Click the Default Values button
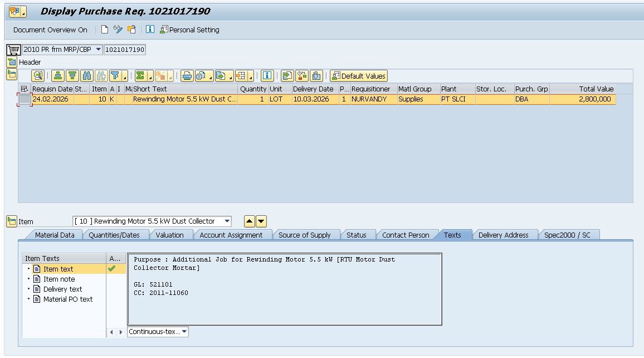The image size is (644, 358). 358,76
